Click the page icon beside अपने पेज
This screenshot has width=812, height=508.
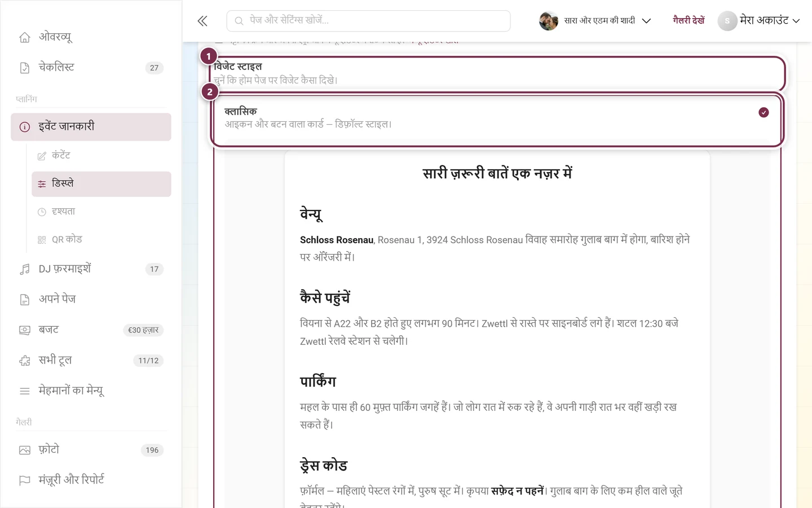pyautogui.click(x=25, y=300)
